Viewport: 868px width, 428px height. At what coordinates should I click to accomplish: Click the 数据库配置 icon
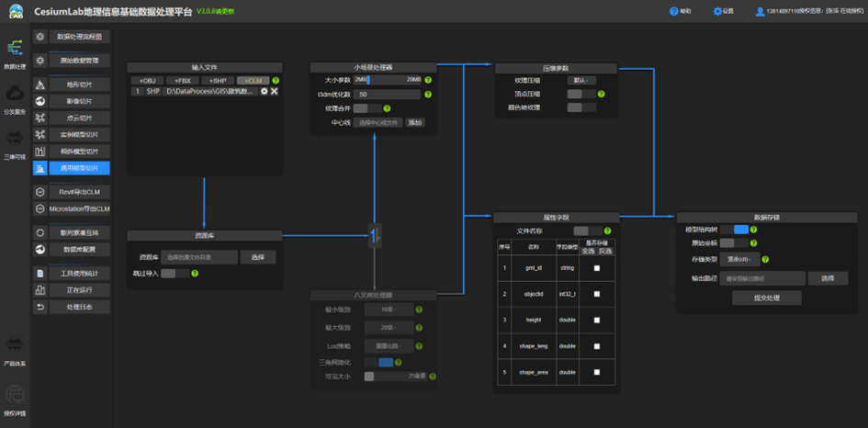click(x=39, y=249)
